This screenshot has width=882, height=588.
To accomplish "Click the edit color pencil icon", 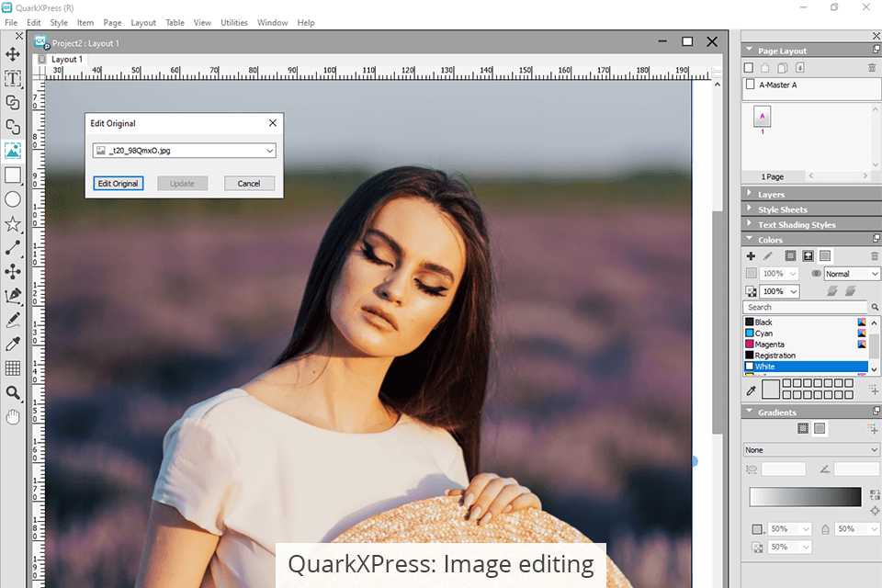I will click(x=768, y=256).
